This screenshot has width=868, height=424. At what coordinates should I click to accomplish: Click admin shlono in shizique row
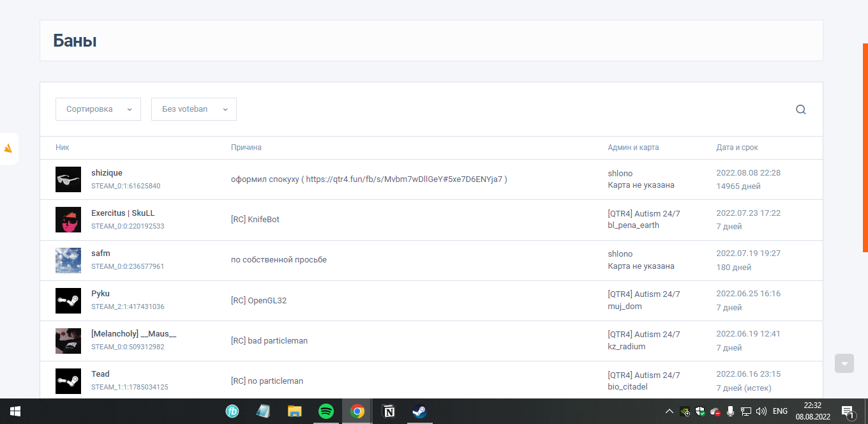coord(620,173)
